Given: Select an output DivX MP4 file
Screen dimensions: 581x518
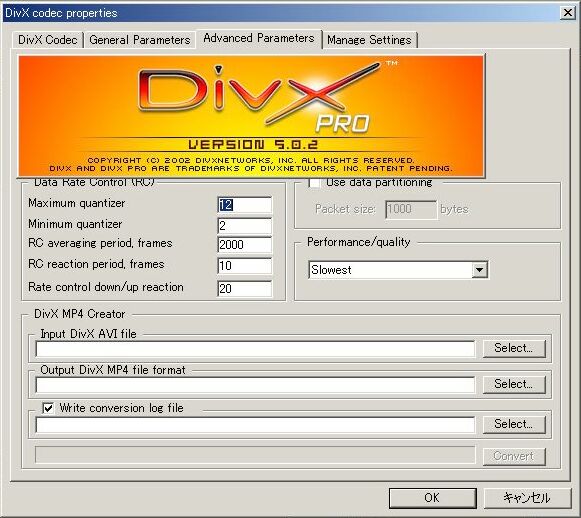Looking at the screenshot, I should (514, 384).
